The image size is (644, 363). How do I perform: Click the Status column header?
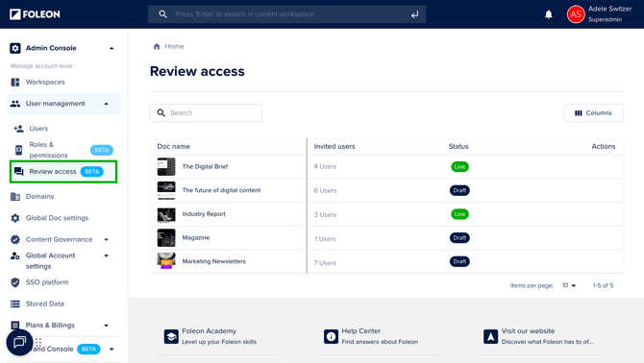point(458,146)
